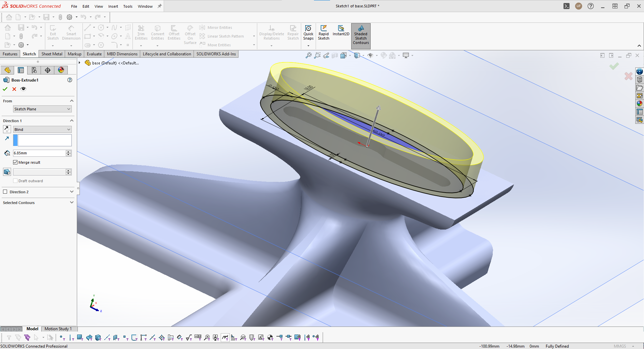This screenshot has height=349, width=644.
Task: Open the Sketch Plane dropdown
Action: (42, 109)
